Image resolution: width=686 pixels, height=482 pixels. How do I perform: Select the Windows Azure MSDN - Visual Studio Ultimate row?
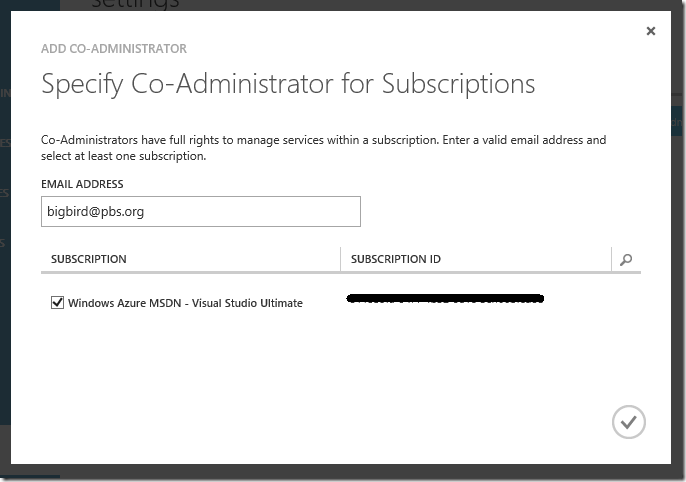(x=341, y=302)
